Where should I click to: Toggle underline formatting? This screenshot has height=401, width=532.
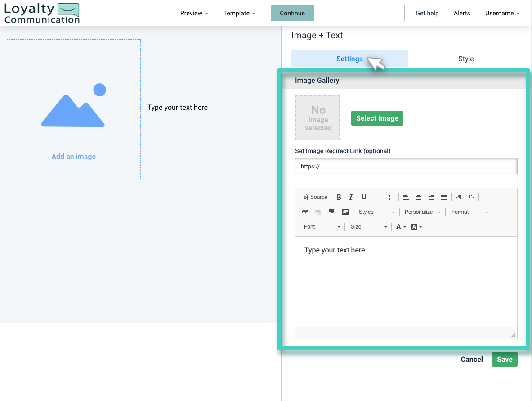(x=364, y=197)
